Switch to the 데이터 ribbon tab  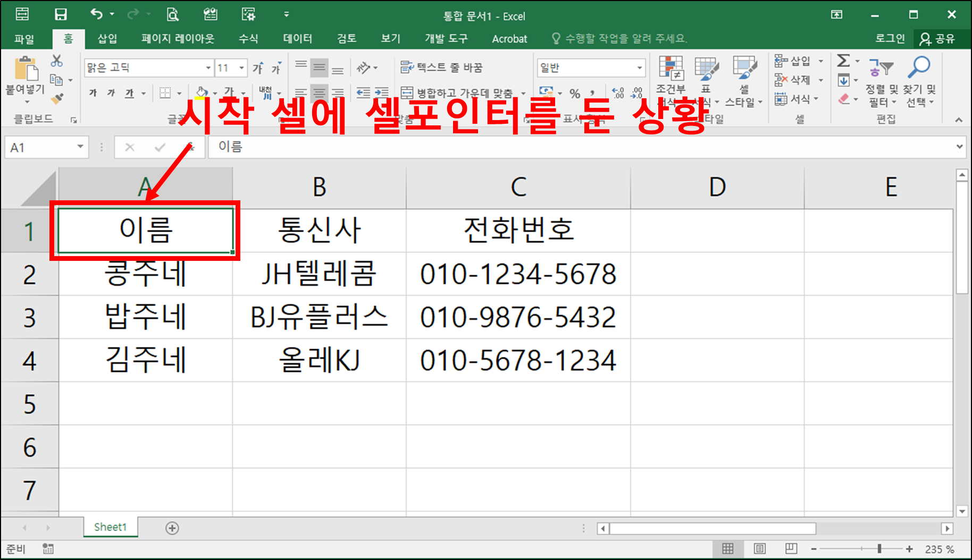[297, 38]
